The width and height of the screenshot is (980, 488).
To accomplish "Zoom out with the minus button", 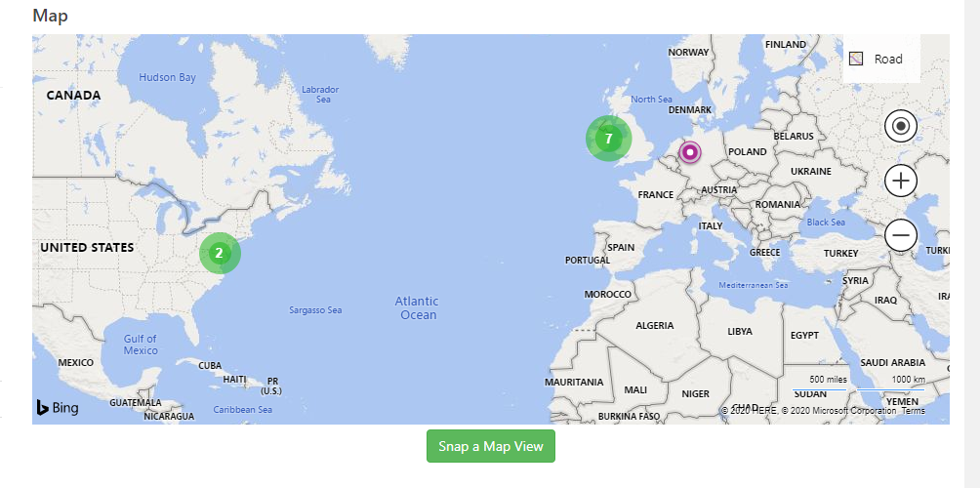I will pos(901,235).
